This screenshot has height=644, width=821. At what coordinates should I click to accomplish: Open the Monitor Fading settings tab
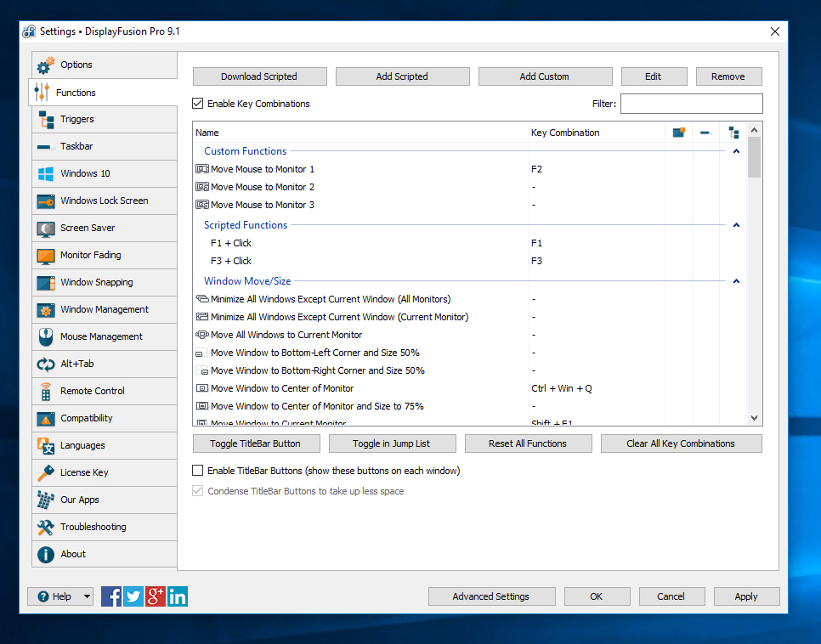[90, 255]
